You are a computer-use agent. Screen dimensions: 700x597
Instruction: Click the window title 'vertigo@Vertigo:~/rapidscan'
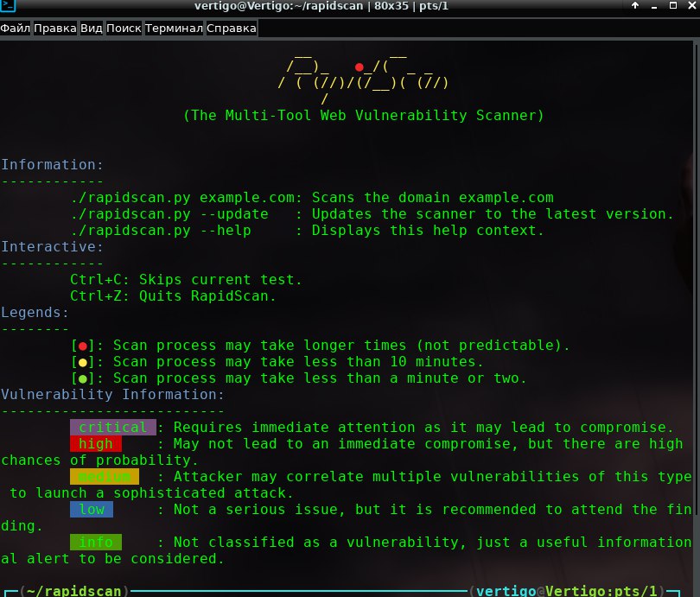point(278,6)
